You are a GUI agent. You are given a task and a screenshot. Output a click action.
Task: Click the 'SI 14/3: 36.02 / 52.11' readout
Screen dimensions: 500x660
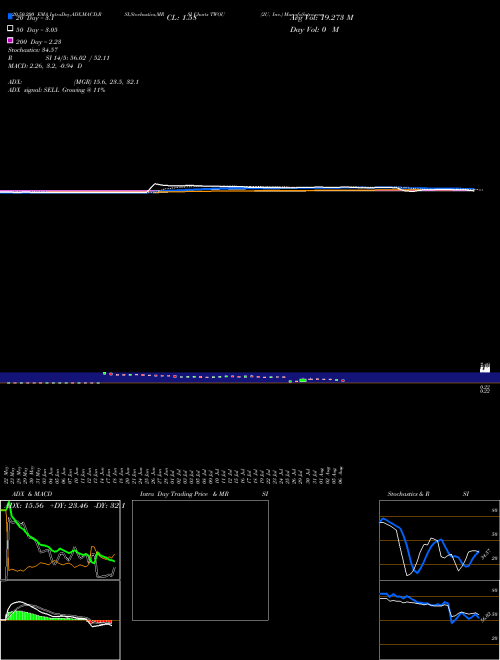pyautogui.click(x=78, y=58)
